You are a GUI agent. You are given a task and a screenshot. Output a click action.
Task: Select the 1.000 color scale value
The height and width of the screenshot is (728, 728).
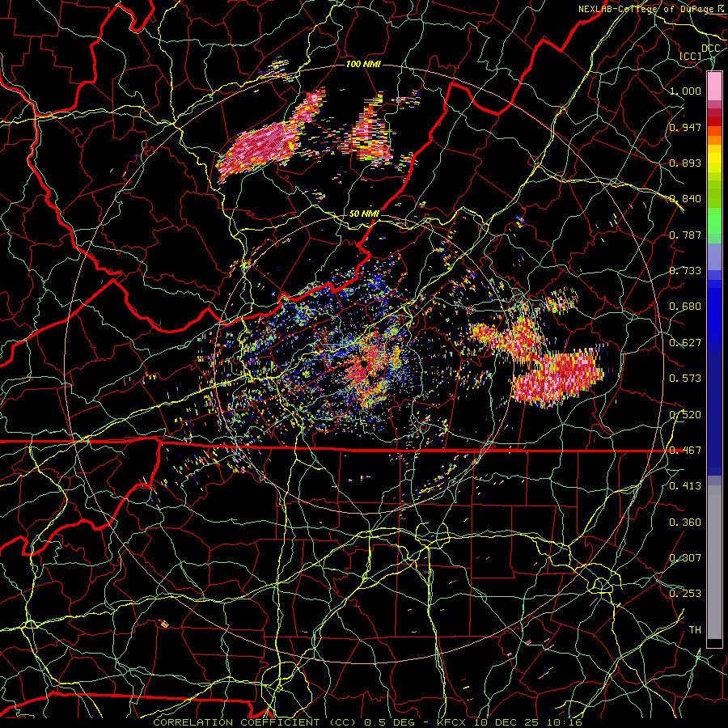tap(685, 91)
